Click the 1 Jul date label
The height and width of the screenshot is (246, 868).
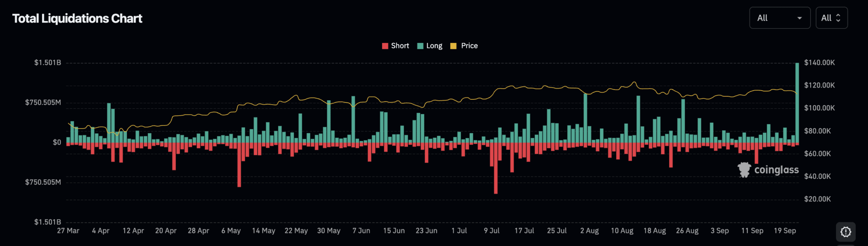pos(459,231)
